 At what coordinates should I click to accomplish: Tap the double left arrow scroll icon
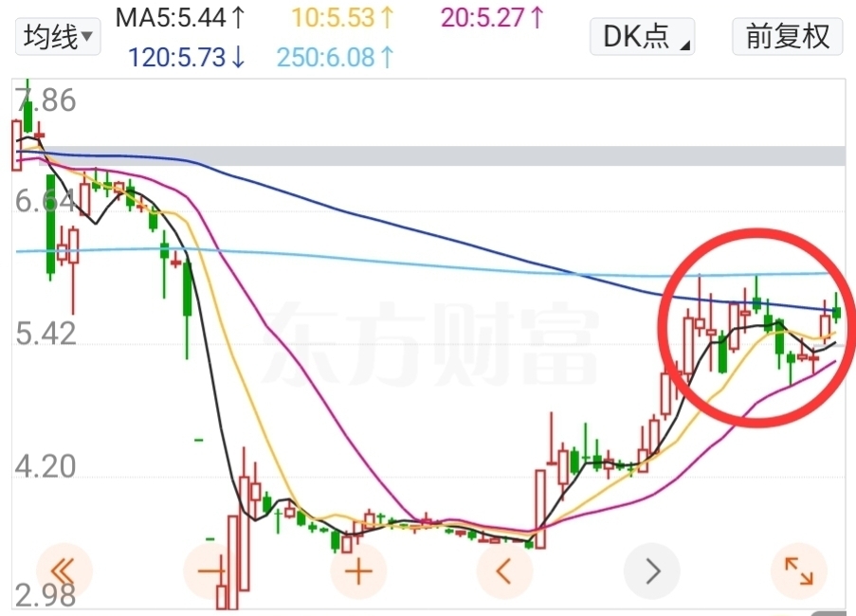click(64, 571)
